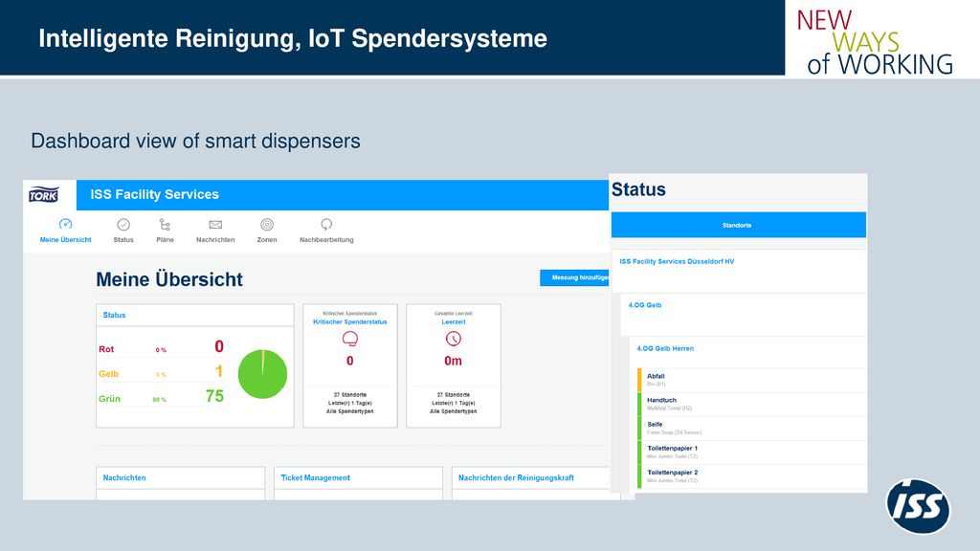The image size is (980, 551).
Task: Click the green status bar beside Seife
Action: tap(639, 428)
